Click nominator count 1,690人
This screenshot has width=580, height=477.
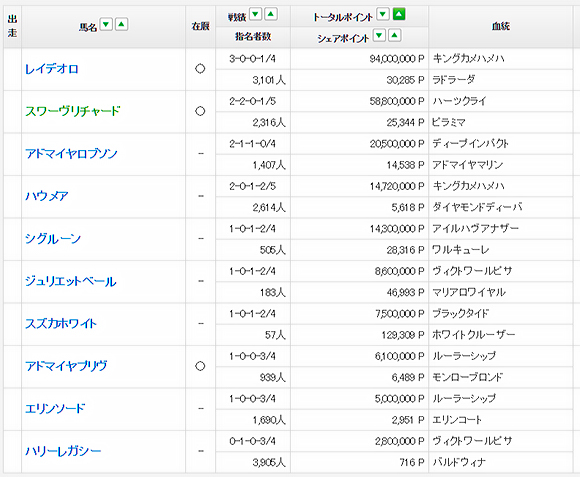tap(269, 420)
